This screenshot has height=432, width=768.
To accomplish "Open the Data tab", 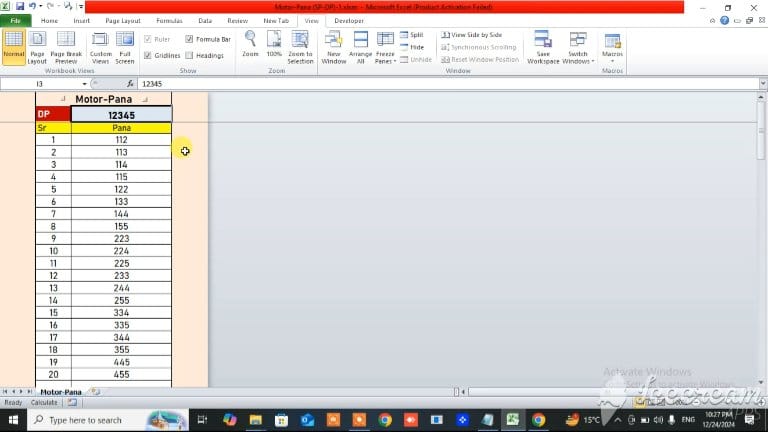I will click(x=205, y=21).
